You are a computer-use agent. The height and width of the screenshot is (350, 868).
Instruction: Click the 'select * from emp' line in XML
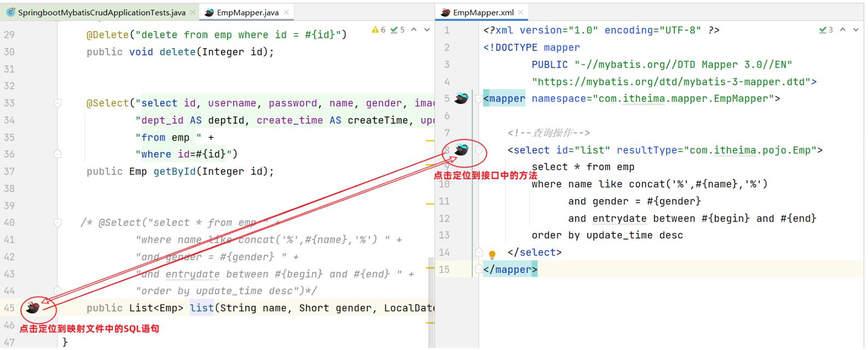click(583, 167)
